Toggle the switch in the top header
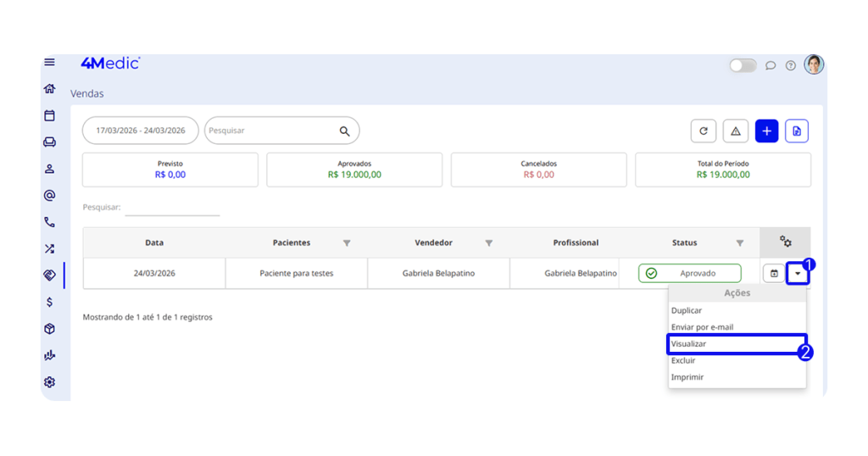This screenshot has width=868, height=456. click(743, 65)
